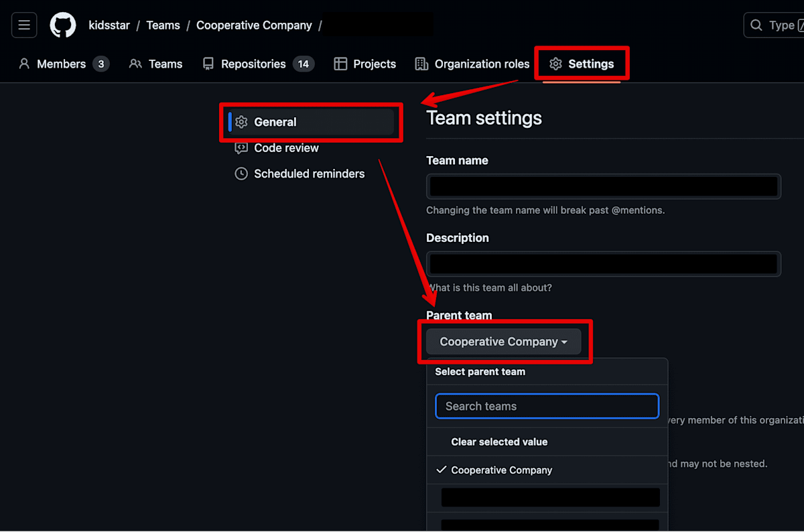Open the Settings tab
Image resolution: width=804 pixels, height=532 pixels.
pos(582,64)
